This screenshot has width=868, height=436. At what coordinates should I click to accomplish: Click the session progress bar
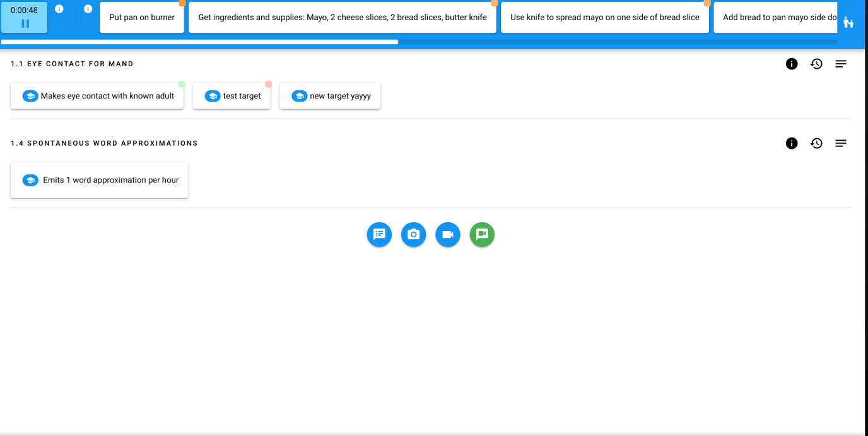419,42
